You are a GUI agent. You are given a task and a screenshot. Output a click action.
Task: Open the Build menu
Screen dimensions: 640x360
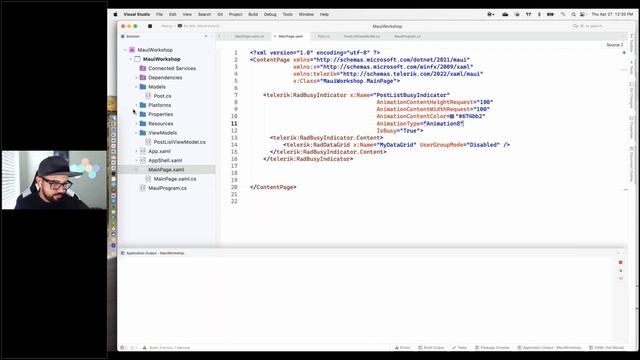pos(253,14)
